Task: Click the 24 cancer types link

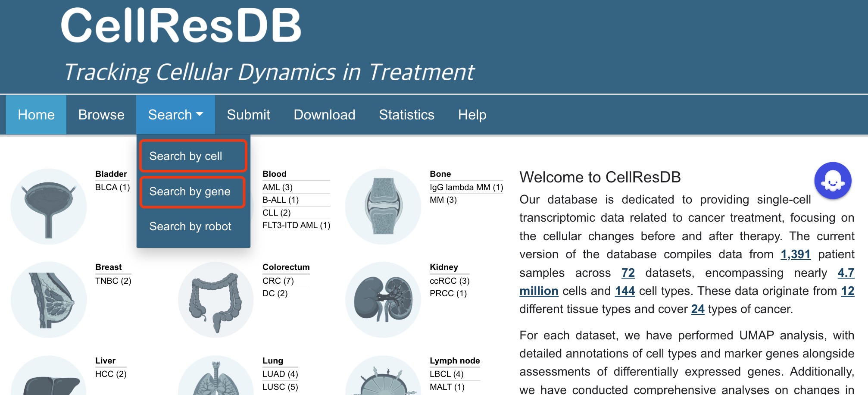Action: (698, 309)
